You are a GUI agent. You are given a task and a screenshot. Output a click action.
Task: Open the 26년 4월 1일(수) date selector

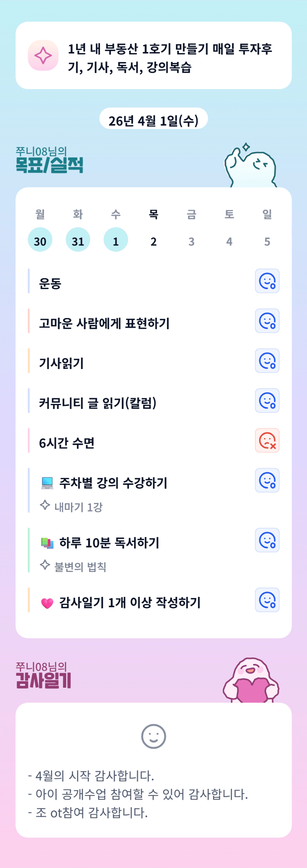(x=153, y=120)
